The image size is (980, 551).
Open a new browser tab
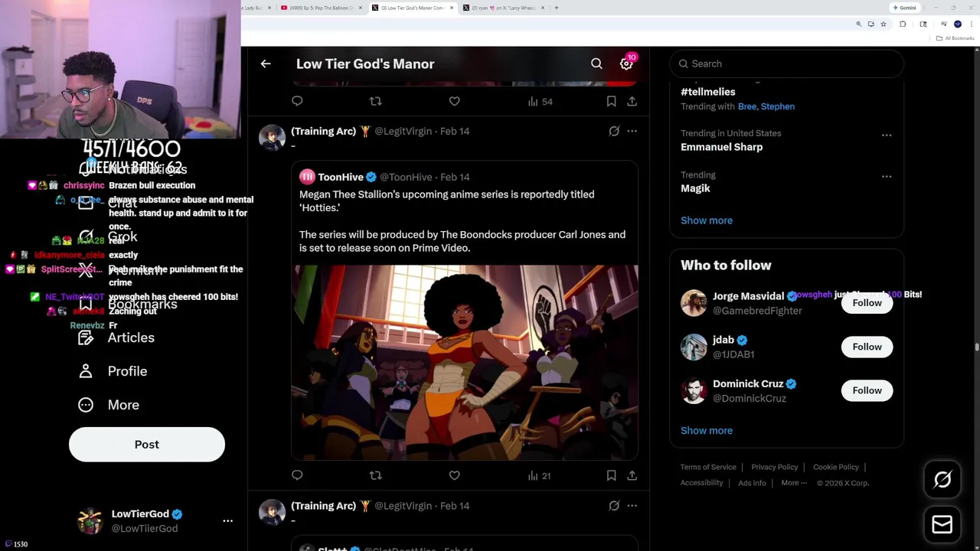coord(557,8)
